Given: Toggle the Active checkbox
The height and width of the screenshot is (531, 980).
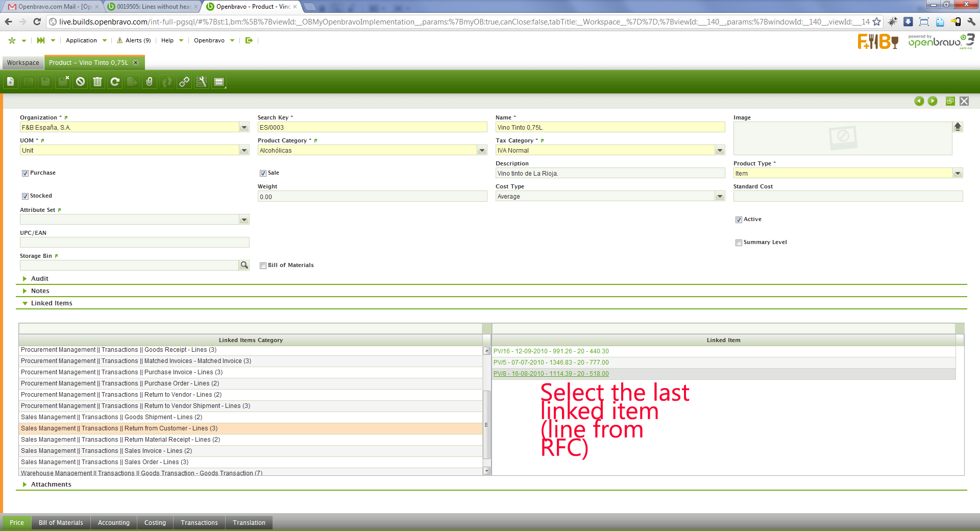Looking at the screenshot, I should click(739, 220).
